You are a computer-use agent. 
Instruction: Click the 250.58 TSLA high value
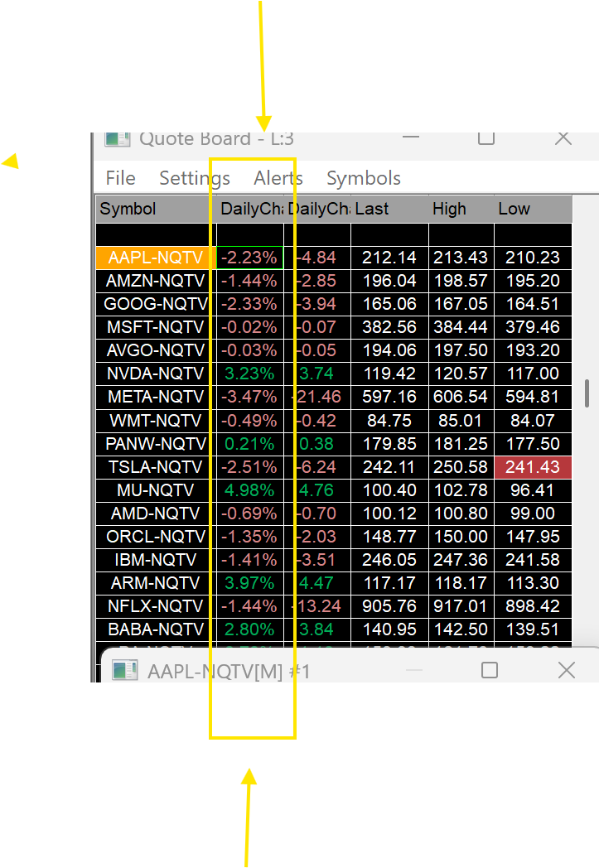tap(461, 467)
